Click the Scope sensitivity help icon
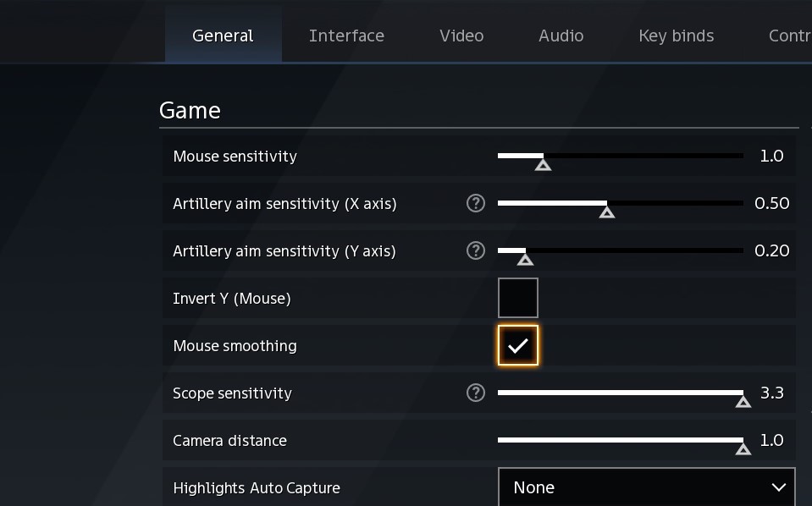The width and height of the screenshot is (812, 506). [x=475, y=393]
